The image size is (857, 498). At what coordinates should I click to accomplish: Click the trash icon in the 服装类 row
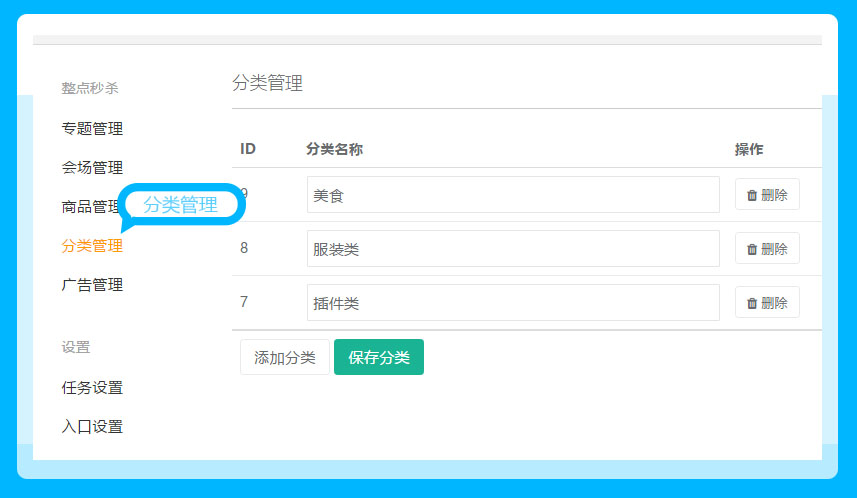752,249
